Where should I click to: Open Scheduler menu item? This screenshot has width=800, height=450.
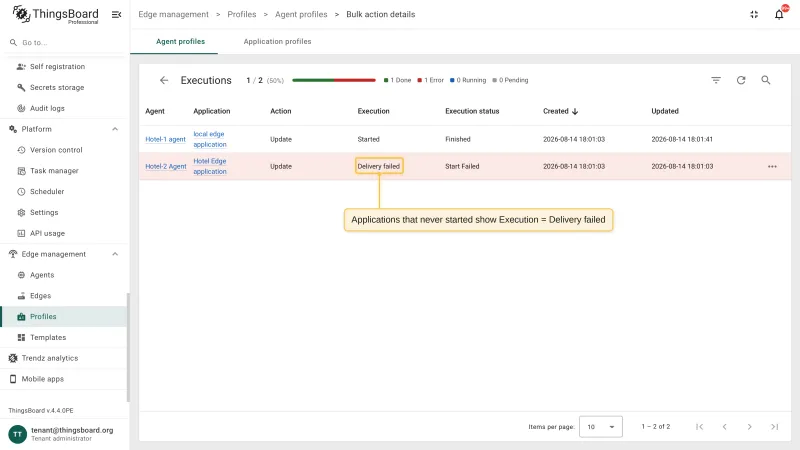point(63,192)
